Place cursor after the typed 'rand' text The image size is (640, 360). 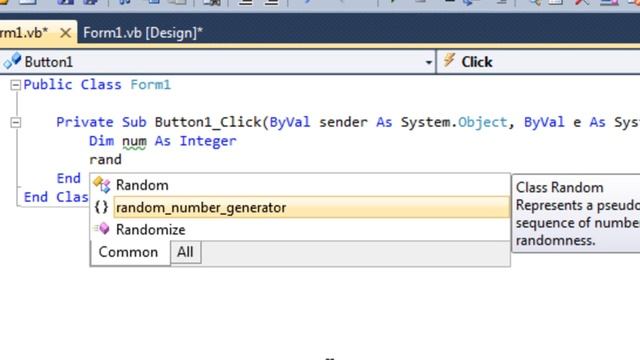tap(122, 160)
